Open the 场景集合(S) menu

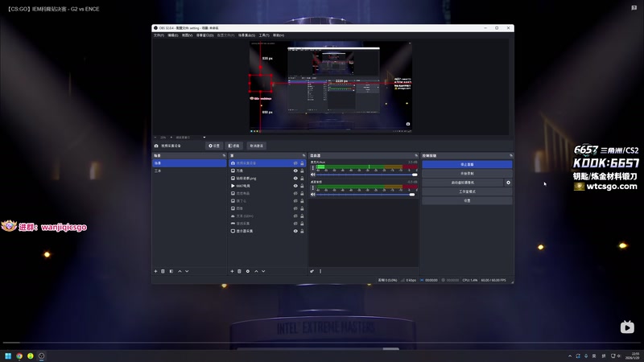(x=246, y=35)
